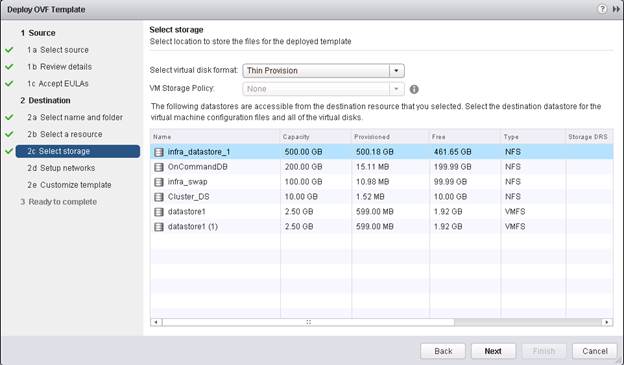Screen dimensions: 624x365
Task: Click the 1.52 MB provisioned cell
Action: click(370, 197)
